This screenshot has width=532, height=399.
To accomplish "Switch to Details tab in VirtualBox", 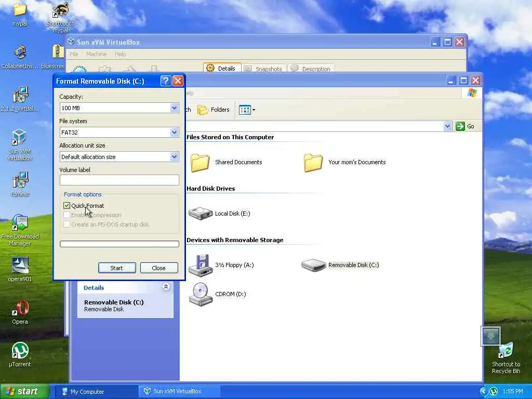I will (x=222, y=68).
